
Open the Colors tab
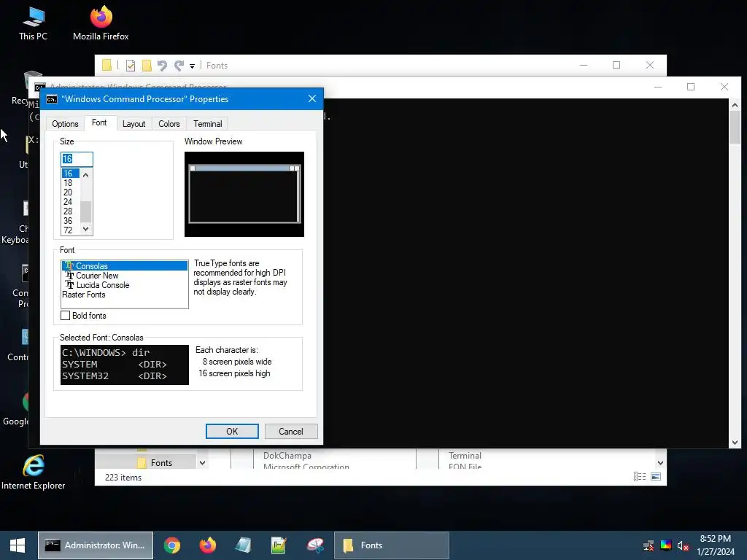coord(169,124)
